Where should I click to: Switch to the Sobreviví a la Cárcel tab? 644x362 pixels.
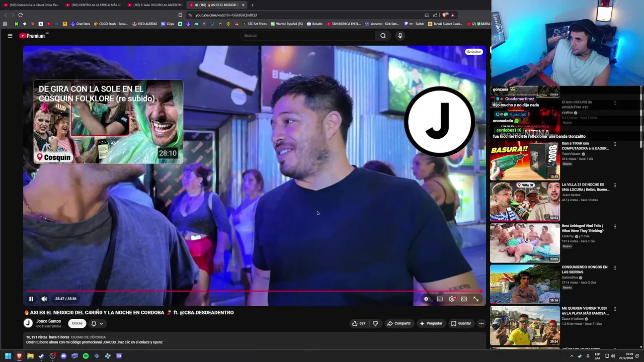[x=31, y=5]
